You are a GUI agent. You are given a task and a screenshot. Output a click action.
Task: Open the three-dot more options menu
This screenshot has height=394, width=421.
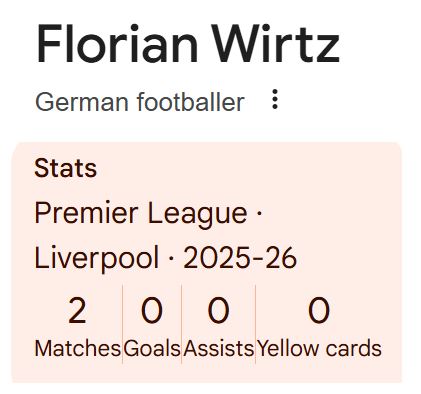(275, 99)
